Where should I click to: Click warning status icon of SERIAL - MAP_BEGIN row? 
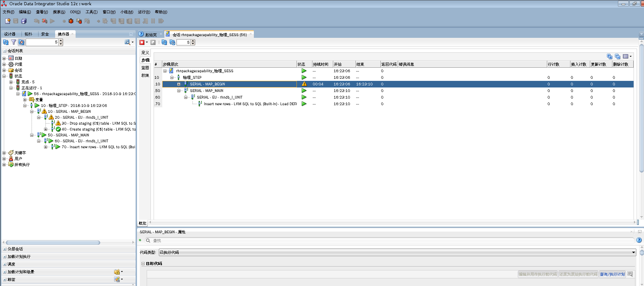[304, 84]
